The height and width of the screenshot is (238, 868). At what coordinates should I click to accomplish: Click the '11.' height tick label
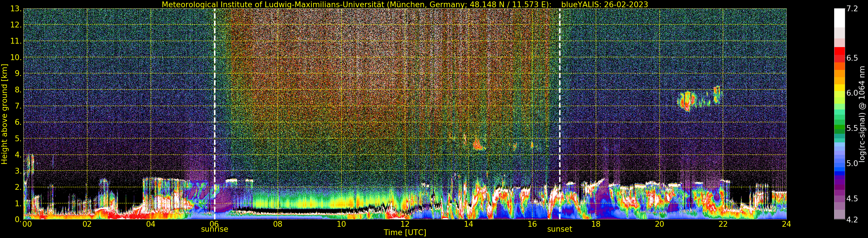pos(16,41)
